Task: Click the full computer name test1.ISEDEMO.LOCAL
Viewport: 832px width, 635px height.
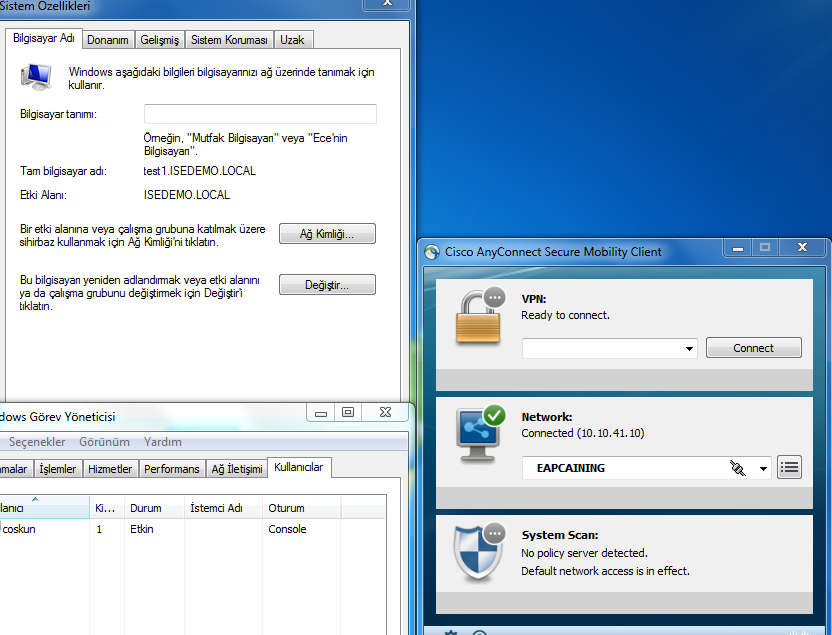Action: point(200,171)
